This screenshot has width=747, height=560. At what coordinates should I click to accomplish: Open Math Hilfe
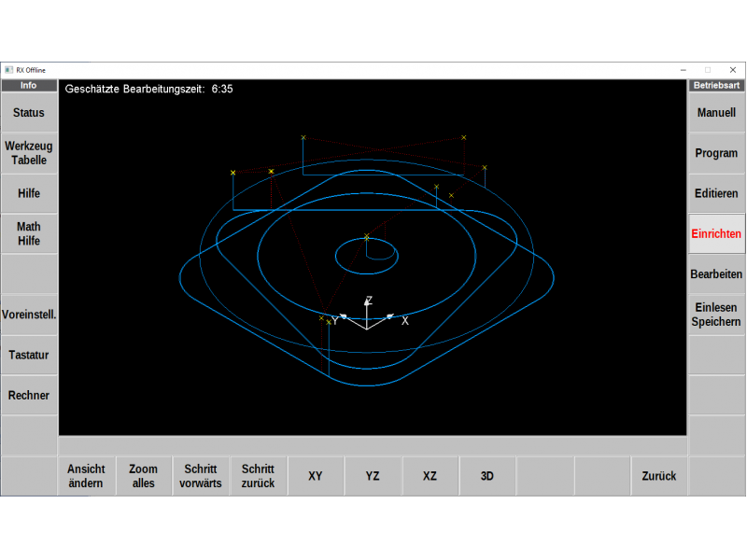point(29,233)
